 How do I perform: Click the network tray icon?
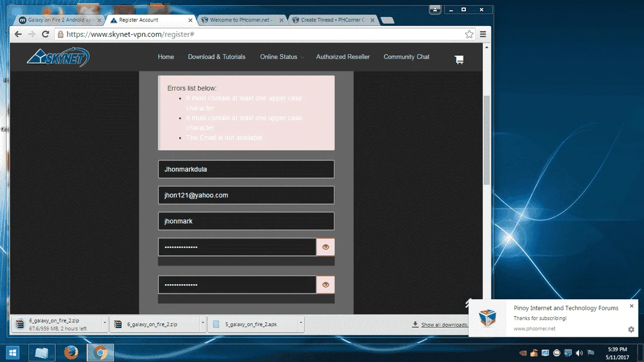568,353
